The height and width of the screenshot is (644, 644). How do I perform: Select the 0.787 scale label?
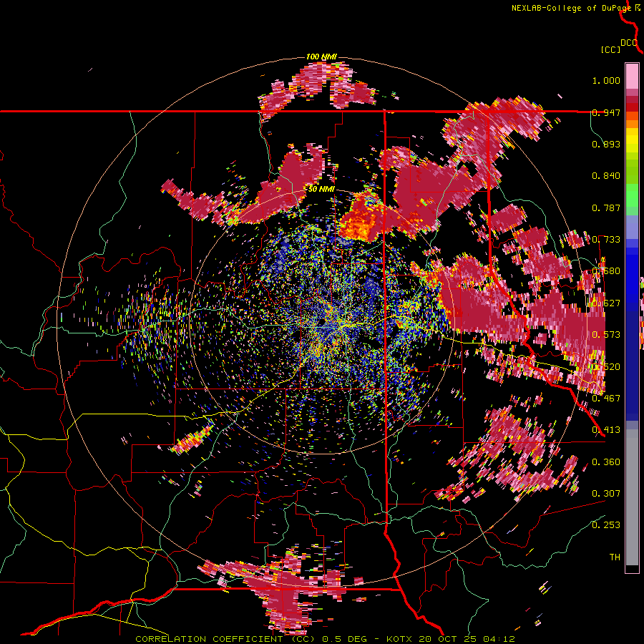pos(606,208)
